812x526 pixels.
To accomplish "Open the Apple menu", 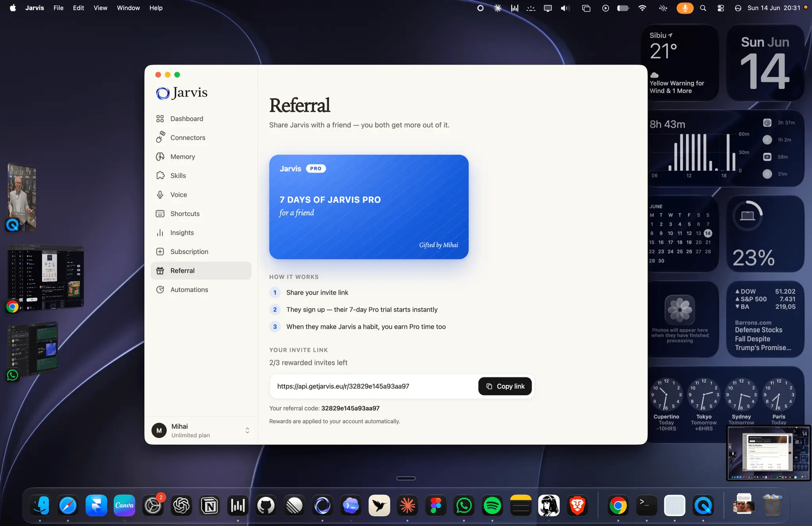I will click(13, 8).
